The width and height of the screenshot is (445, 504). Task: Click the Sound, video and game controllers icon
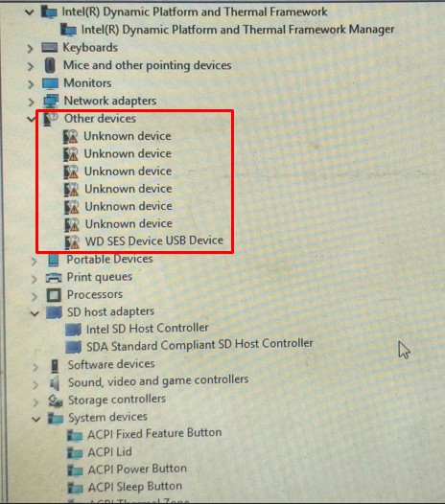tap(55, 383)
